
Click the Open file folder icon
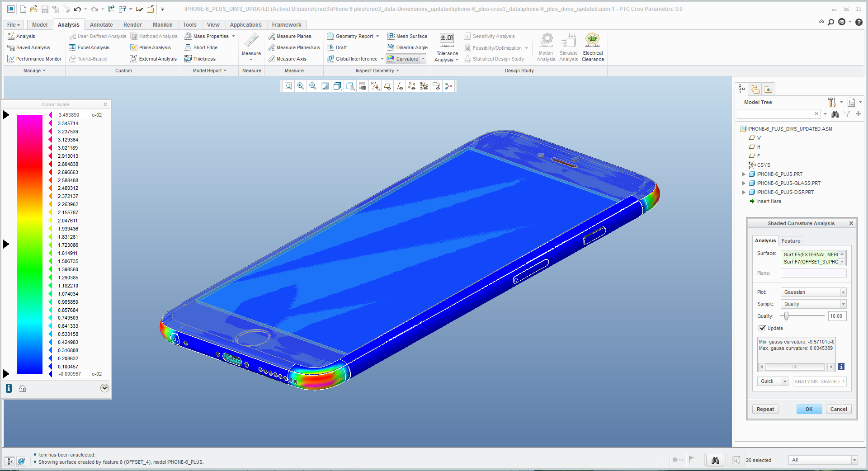34,9
